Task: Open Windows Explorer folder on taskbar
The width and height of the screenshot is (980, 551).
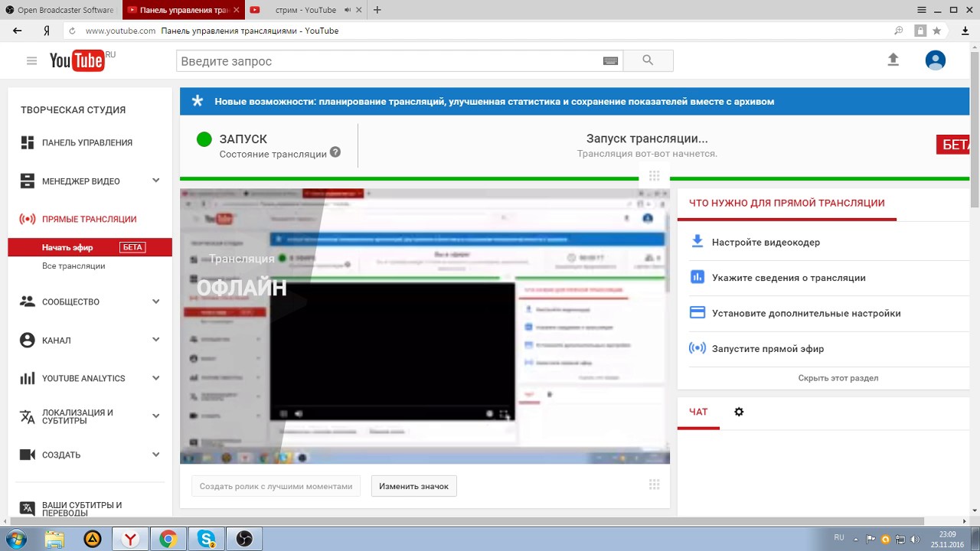Action: pos(54,540)
